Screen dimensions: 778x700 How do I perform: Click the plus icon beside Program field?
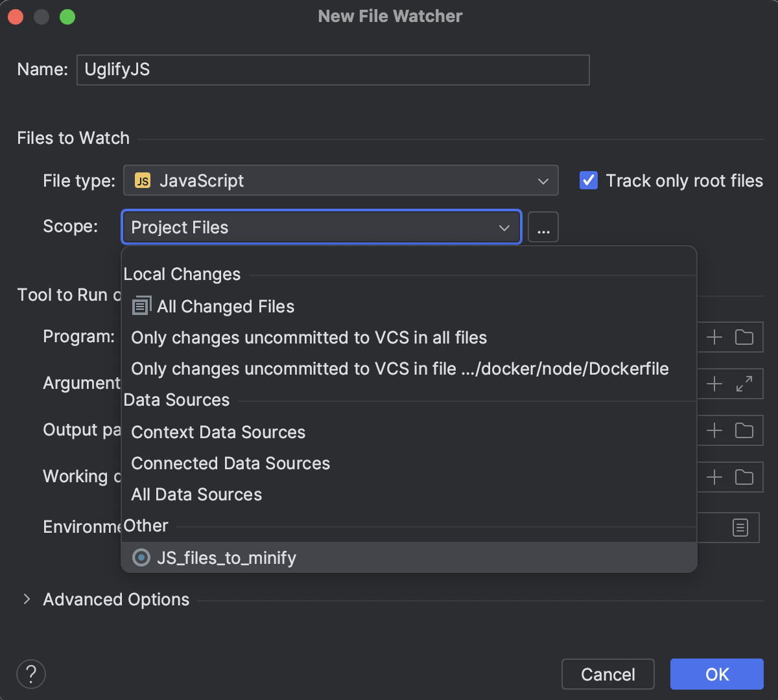713,337
